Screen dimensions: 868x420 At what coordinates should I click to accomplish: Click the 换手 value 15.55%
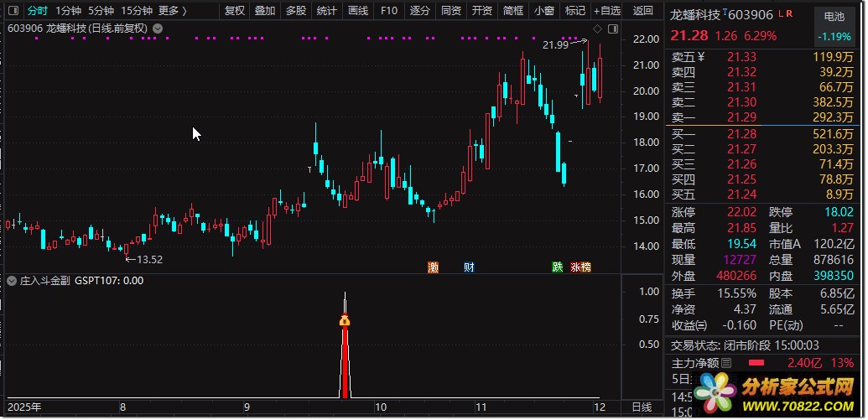point(739,293)
